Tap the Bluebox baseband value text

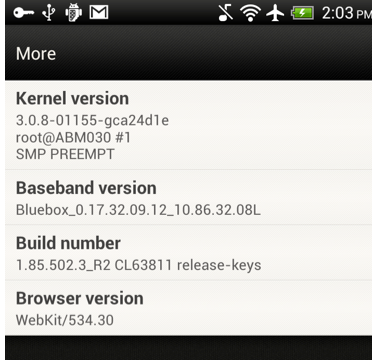click(x=138, y=210)
